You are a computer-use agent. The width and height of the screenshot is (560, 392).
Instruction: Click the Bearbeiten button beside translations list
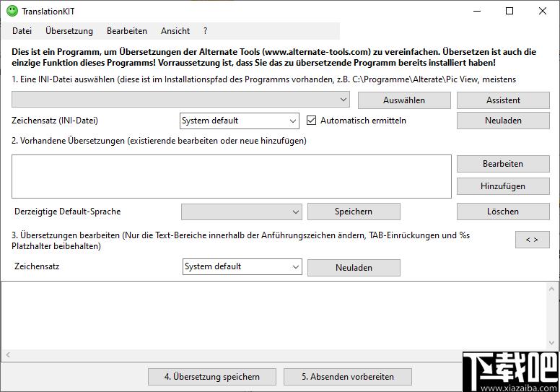click(x=503, y=164)
